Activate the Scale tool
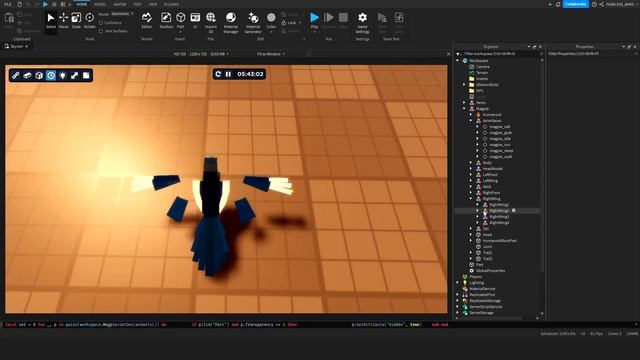This screenshot has width=640, height=360. [76, 21]
